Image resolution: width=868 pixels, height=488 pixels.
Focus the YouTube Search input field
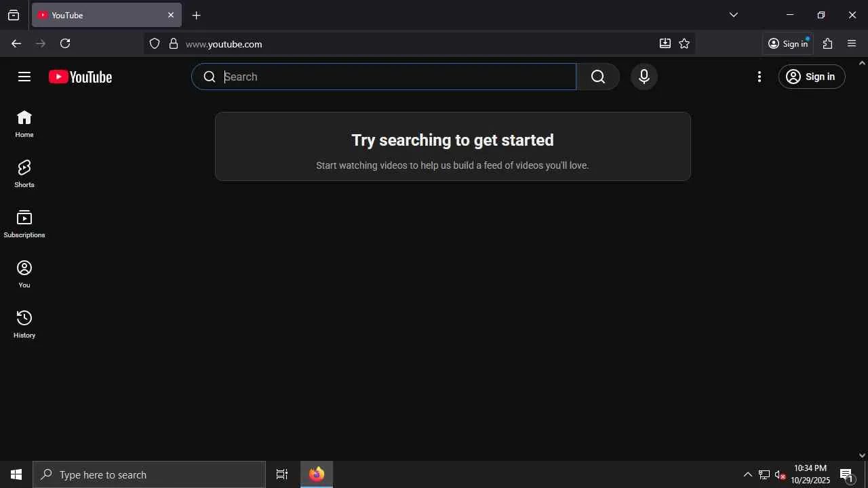tap(384, 77)
